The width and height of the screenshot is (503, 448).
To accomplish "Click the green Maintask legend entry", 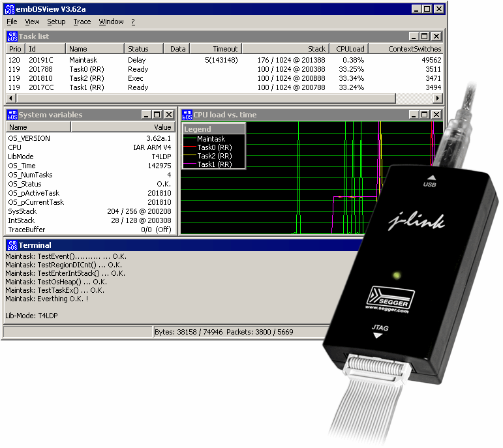I will [205, 139].
